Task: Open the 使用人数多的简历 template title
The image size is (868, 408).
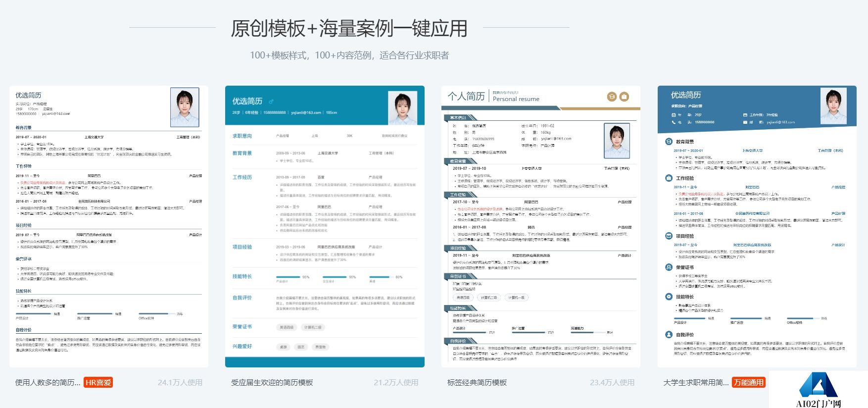Action: coord(48,382)
